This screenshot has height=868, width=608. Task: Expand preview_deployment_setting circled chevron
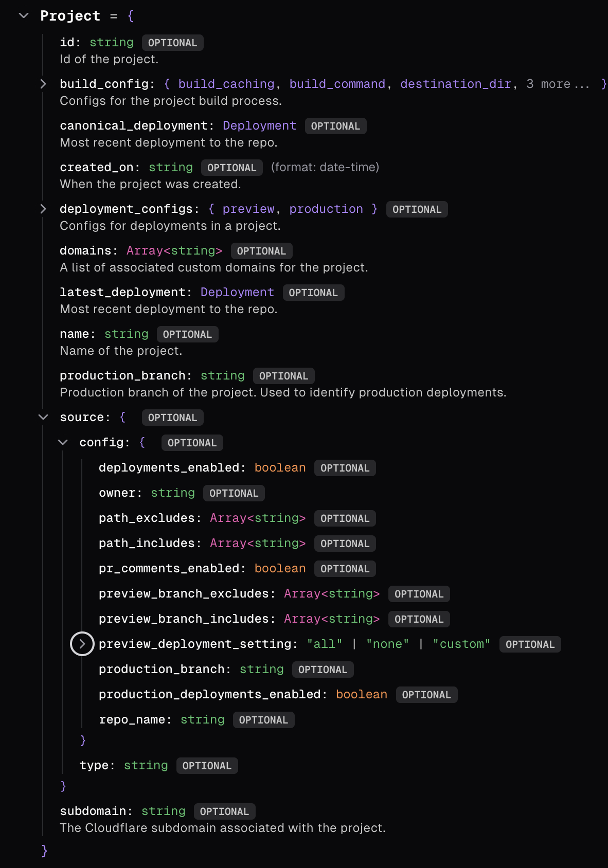coord(82,644)
